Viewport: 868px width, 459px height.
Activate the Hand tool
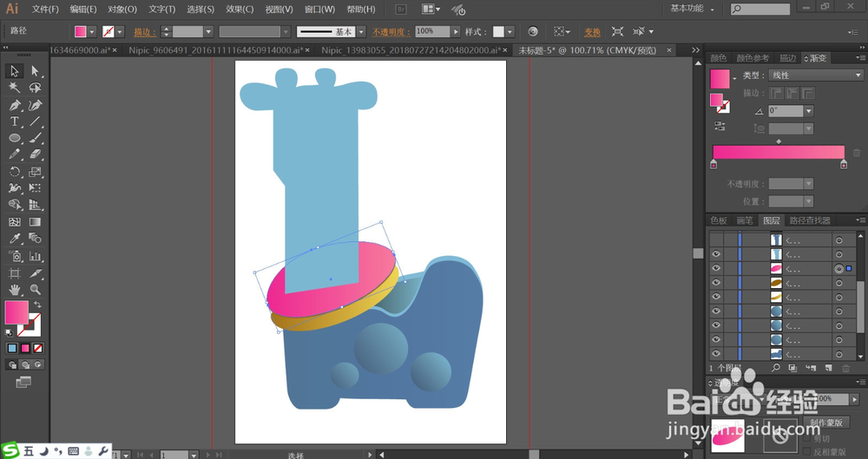click(x=15, y=289)
